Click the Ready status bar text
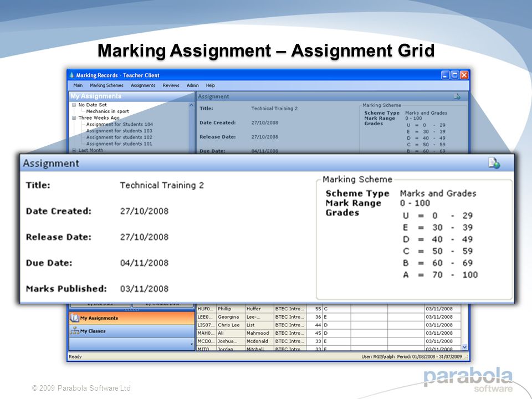Viewport: 532px width, 399px height. 75,357
